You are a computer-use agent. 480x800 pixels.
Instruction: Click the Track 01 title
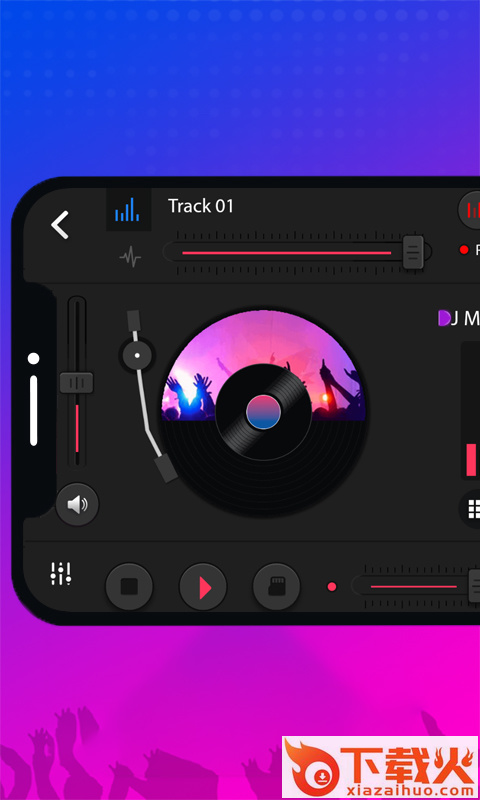click(x=200, y=206)
